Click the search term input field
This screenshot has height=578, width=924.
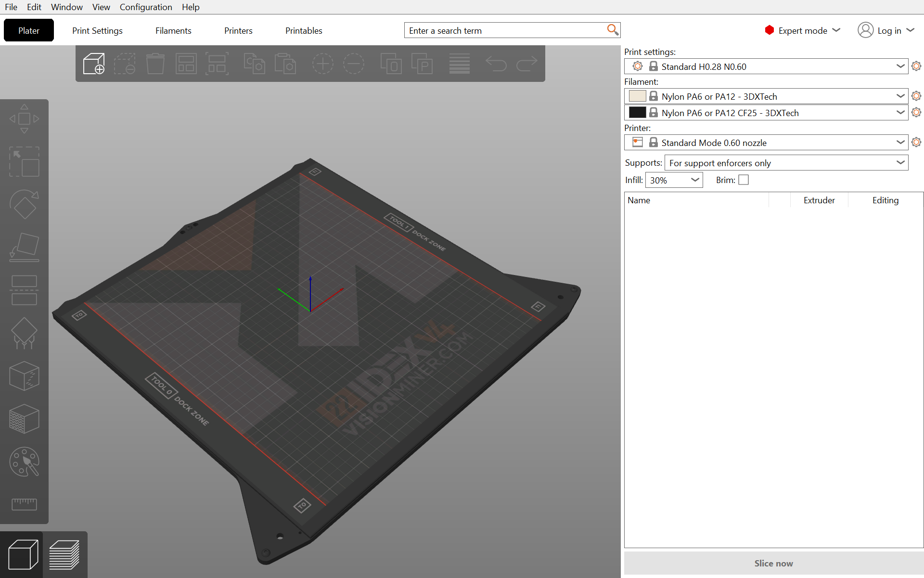pos(505,30)
